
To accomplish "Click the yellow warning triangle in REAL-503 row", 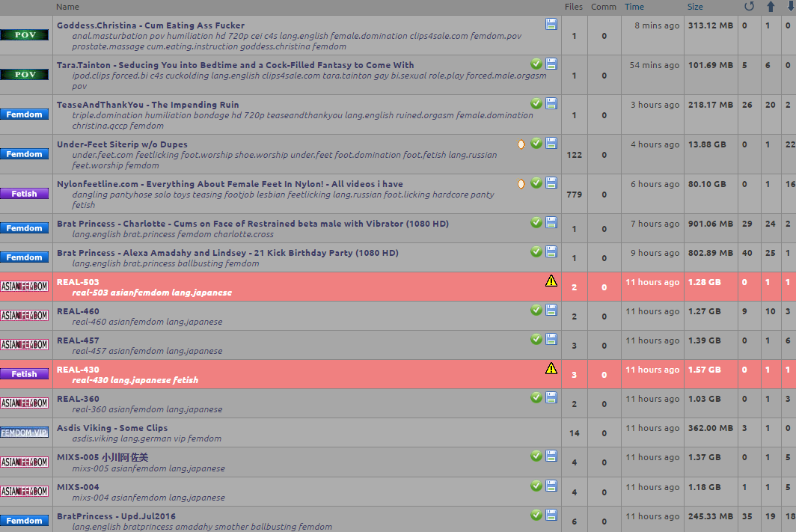I will [x=551, y=281].
